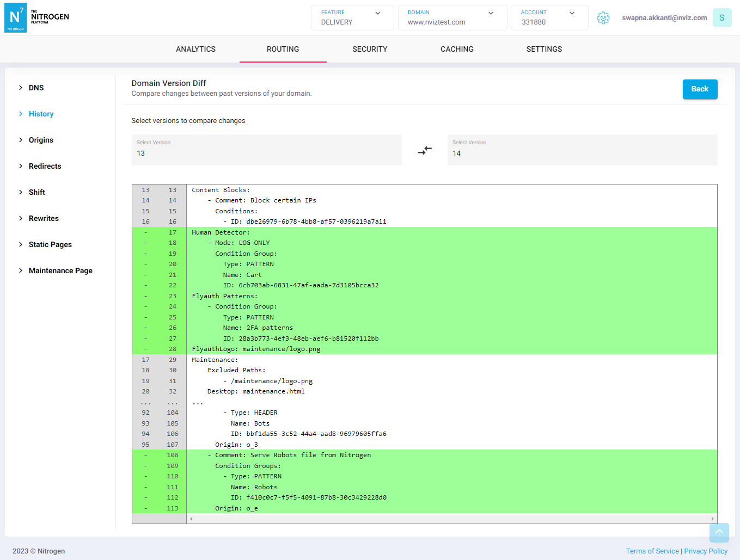Viewport: 740px width, 560px height.
Task: Click the diff scrollbar right arrow
Action: tap(712, 519)
